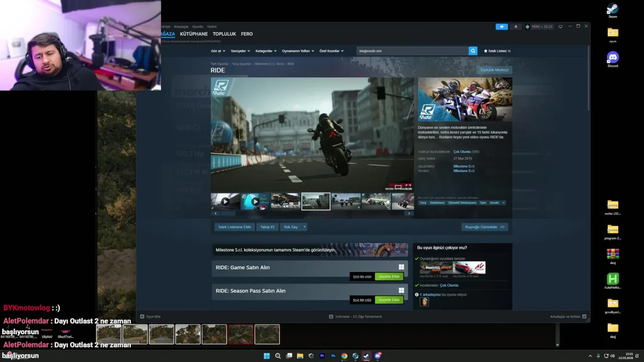
Task: Expand the 'Özel Kısımlar' dropdown
Action: 332,51
